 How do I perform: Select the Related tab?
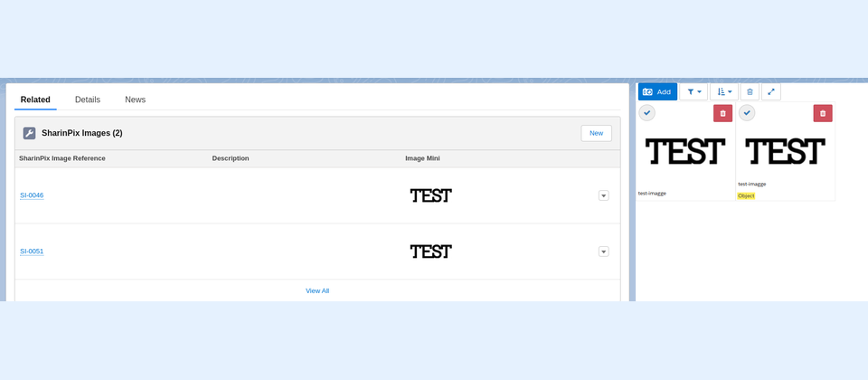tap(35, 100)
